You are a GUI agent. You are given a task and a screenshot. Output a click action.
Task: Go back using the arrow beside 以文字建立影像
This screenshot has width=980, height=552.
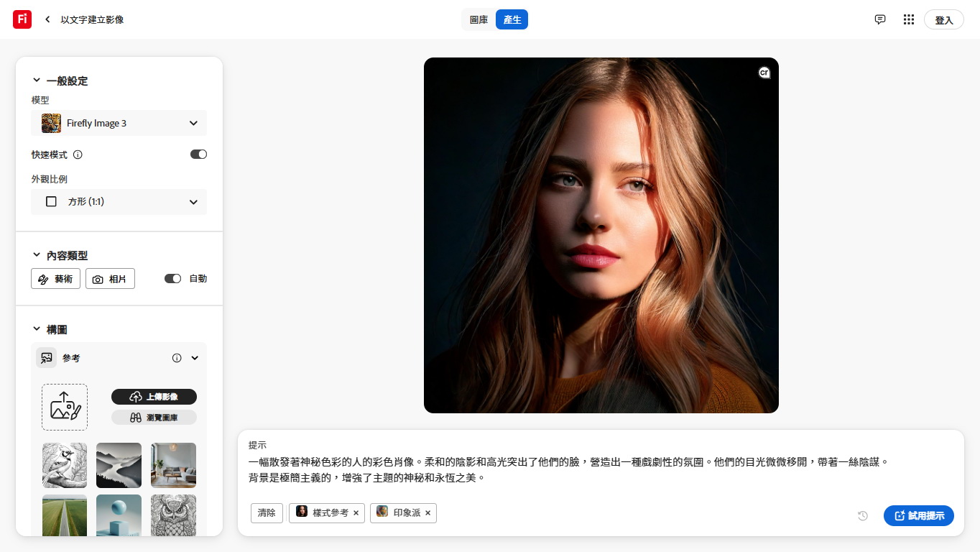[47, 19]
